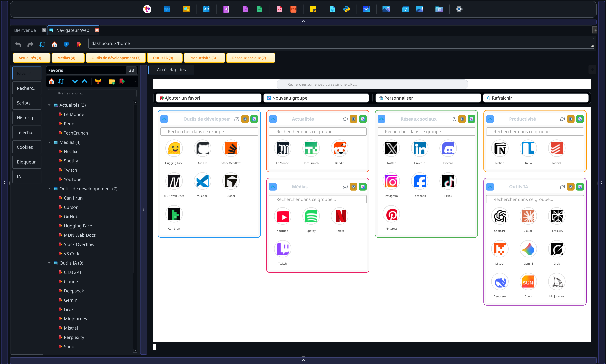
Task: Collapse the Réseaux sociaux group card
Action: click(x=381, y=119)
